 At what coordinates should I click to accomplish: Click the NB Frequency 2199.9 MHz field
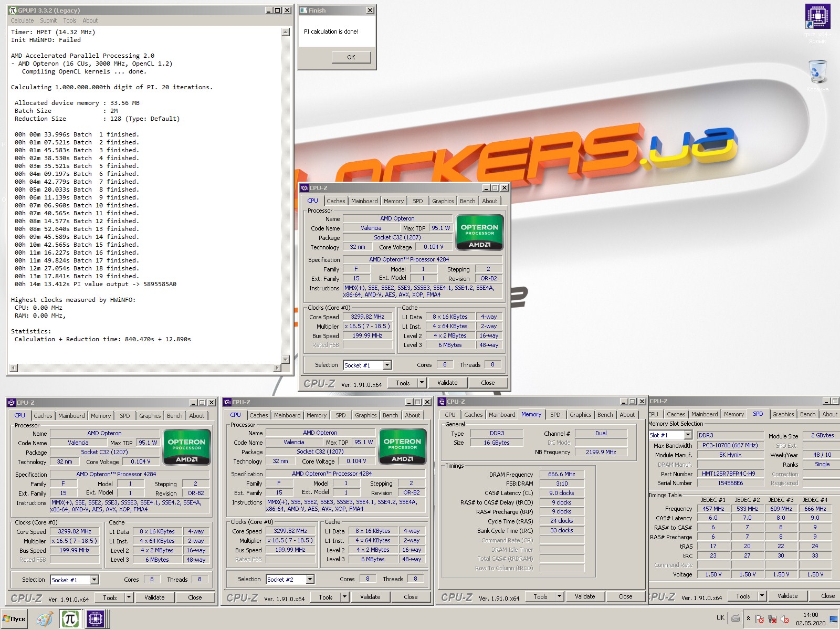click(x=601, y=452)
